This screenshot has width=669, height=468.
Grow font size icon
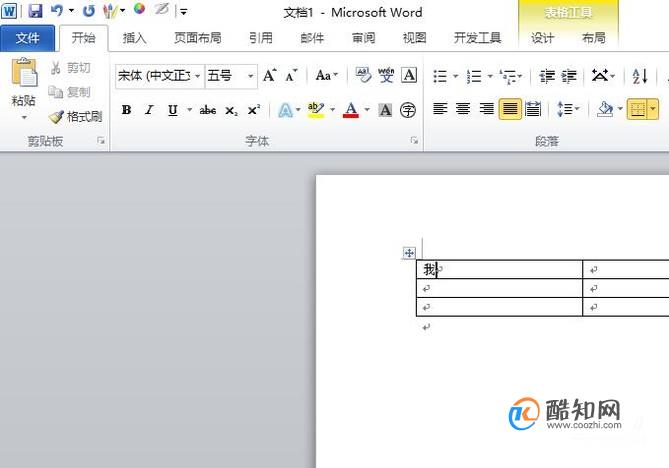coord(270,76)
